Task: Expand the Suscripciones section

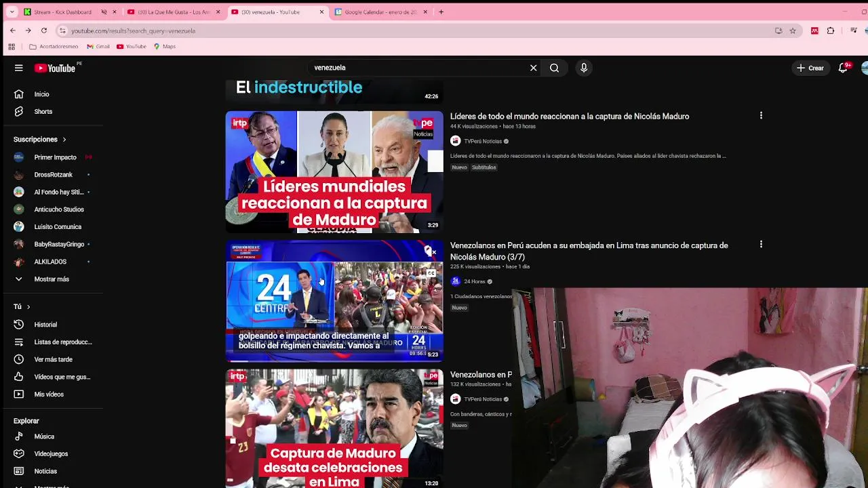Action: point(40,140)
